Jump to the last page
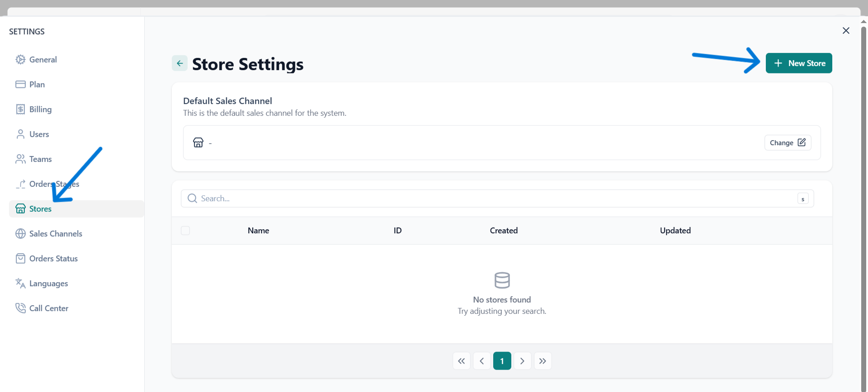The width and height of the screenshot is (868, 392). tap(542, 361)
